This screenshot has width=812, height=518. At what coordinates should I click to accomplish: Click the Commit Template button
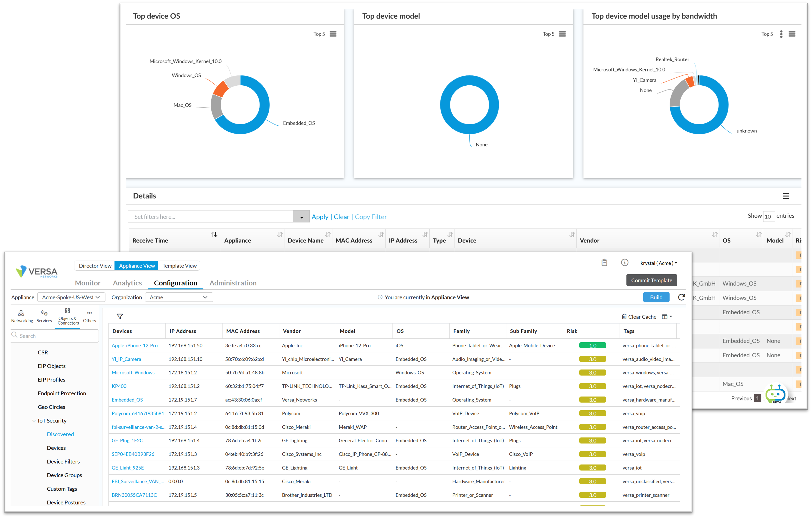[x=651, y=280]
